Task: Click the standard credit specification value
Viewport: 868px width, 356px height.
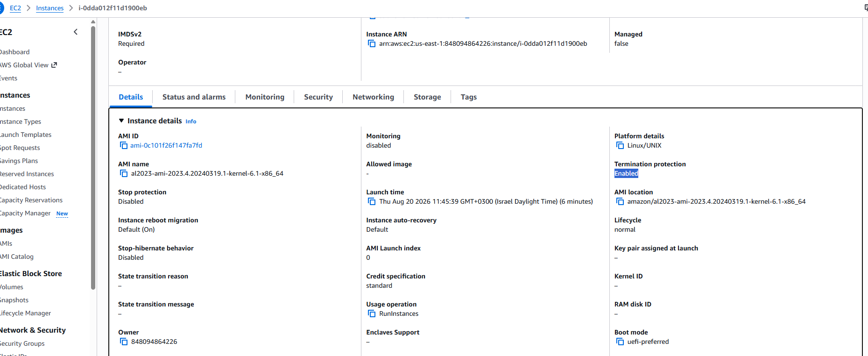Action: tap(379, 285)
